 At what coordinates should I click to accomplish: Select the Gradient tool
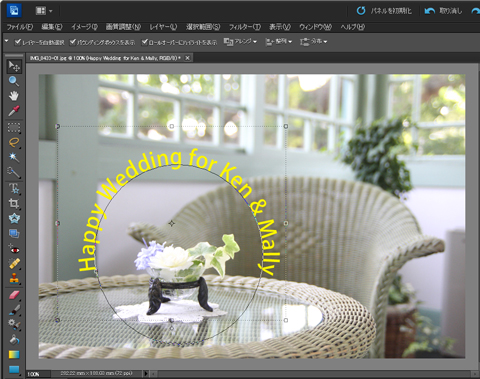pos(14,354)
